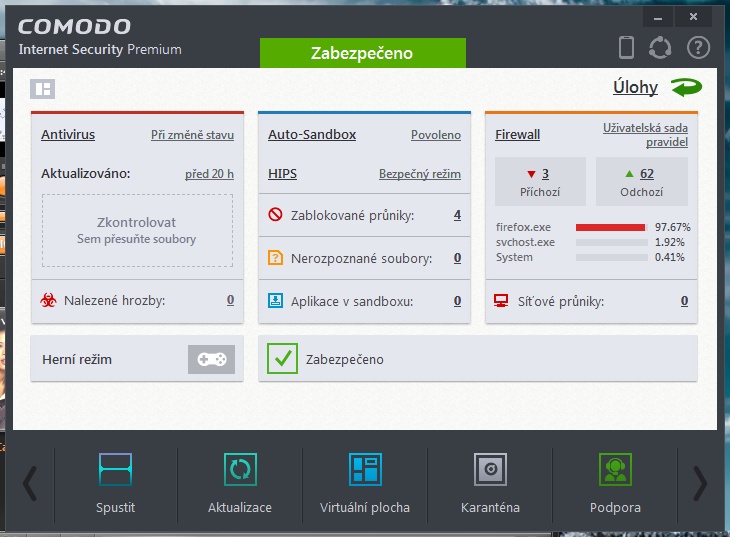Image resolution: width=730 pixels, height=537 pixels.
Task: Click the Aktualizováno label
Action: click(86, 174)
